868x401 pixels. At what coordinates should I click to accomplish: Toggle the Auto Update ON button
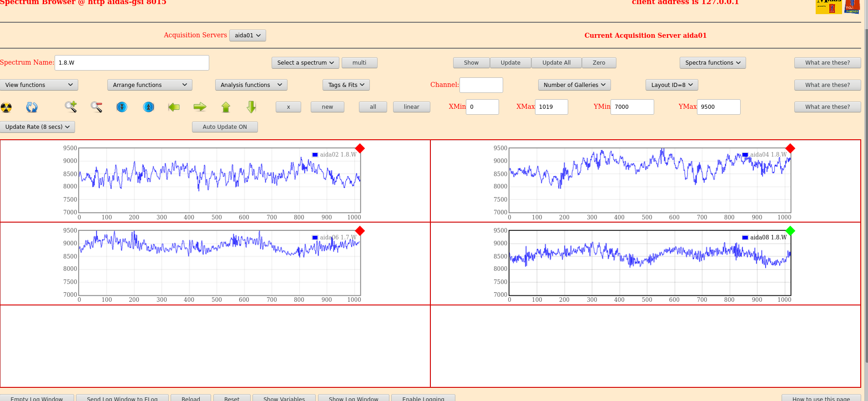[x=225, y=127]
